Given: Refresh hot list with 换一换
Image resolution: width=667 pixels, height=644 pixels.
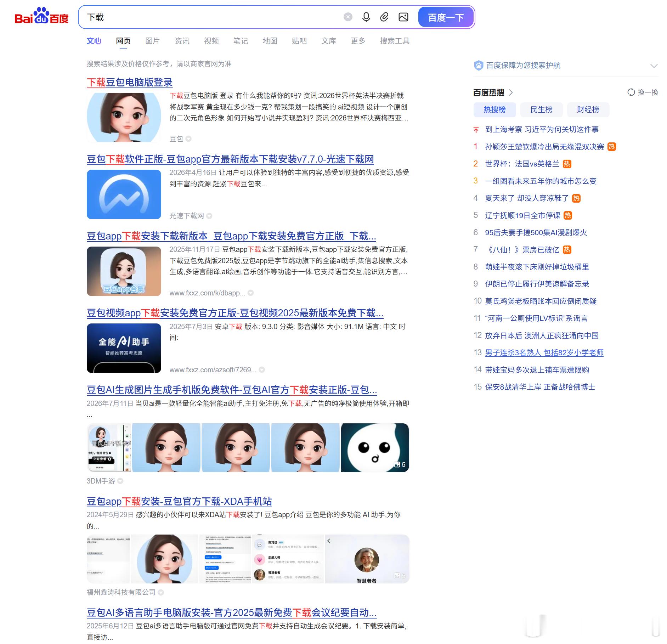Looking at the screenshot, I should [643, 92].
